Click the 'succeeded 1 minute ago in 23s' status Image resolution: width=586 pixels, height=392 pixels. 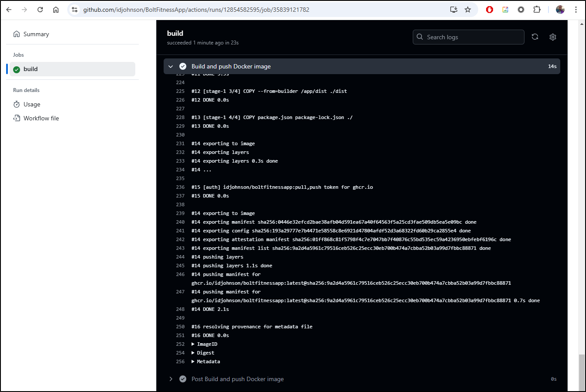click(x=203, y=43)
